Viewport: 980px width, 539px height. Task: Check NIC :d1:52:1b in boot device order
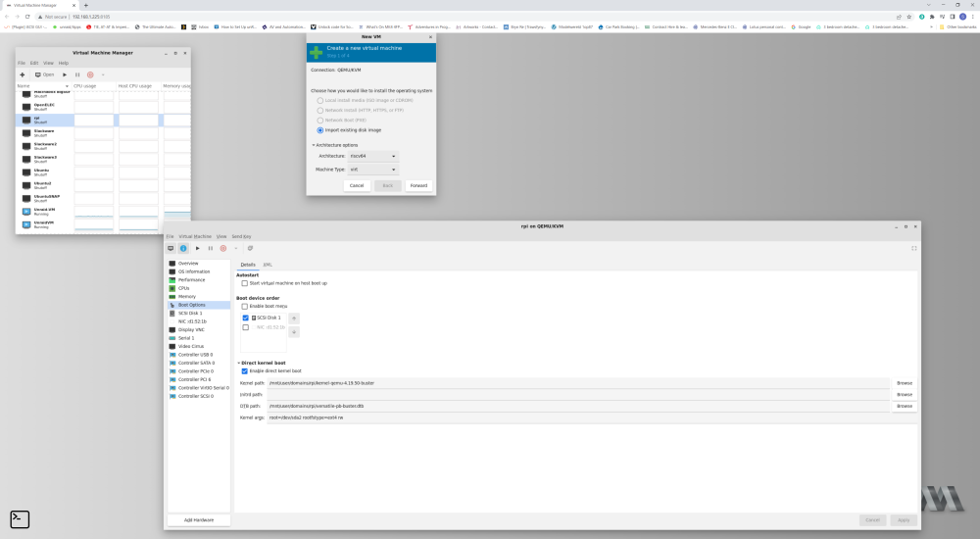click(246, 327)
